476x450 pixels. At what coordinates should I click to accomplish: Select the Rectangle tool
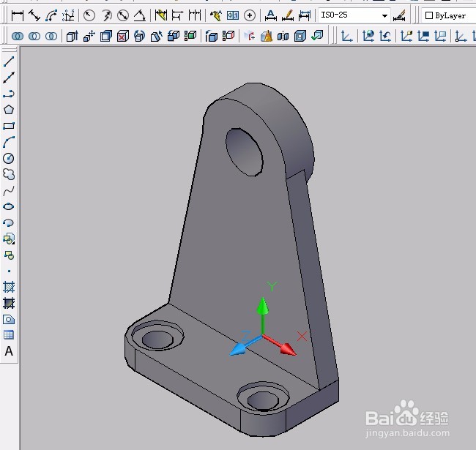(x=9, y=126)
